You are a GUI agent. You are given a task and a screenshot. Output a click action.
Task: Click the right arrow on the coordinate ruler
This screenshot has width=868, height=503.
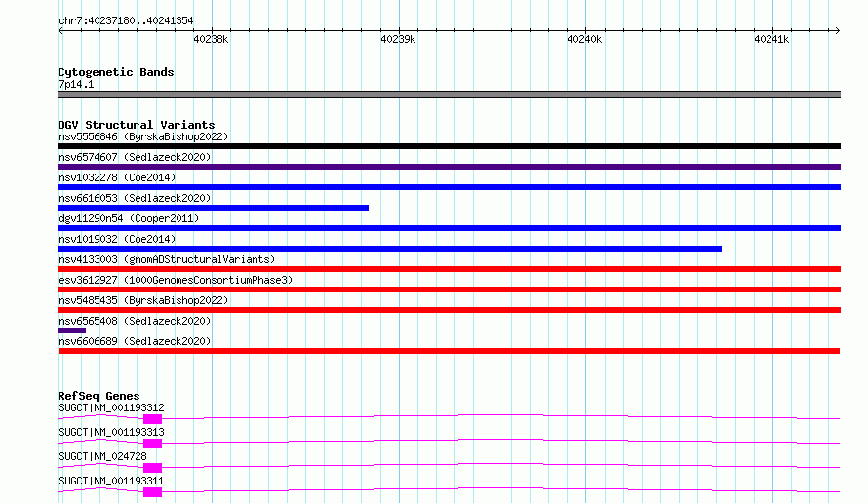point(837,31)
